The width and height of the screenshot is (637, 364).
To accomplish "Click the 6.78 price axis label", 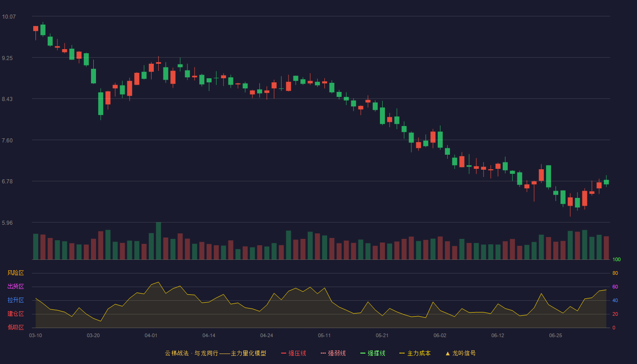I will tap(7, 182).
